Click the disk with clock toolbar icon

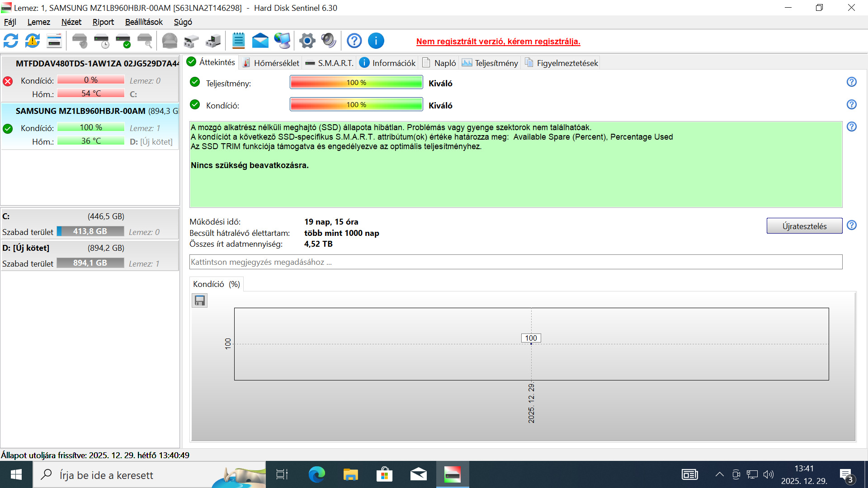pyautogui.click(x=102, y=41)
